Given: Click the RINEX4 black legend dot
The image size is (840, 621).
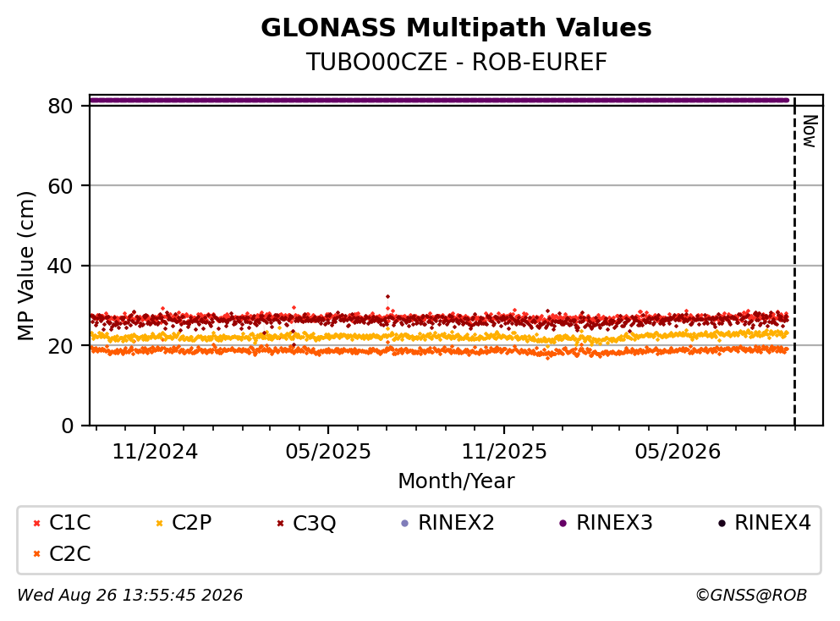Looking at the screenshot, I should point(722,523).
